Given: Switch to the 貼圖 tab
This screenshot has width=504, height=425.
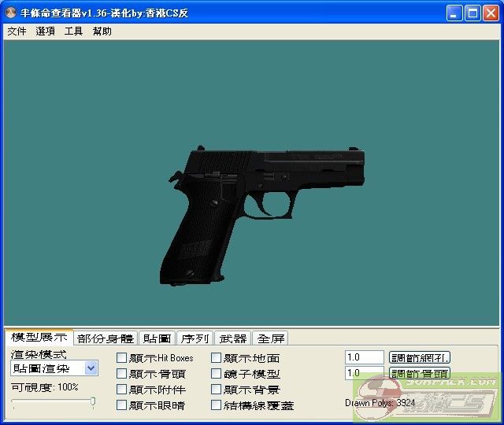Looking at the screenshot, I should (x=157, y=338).
